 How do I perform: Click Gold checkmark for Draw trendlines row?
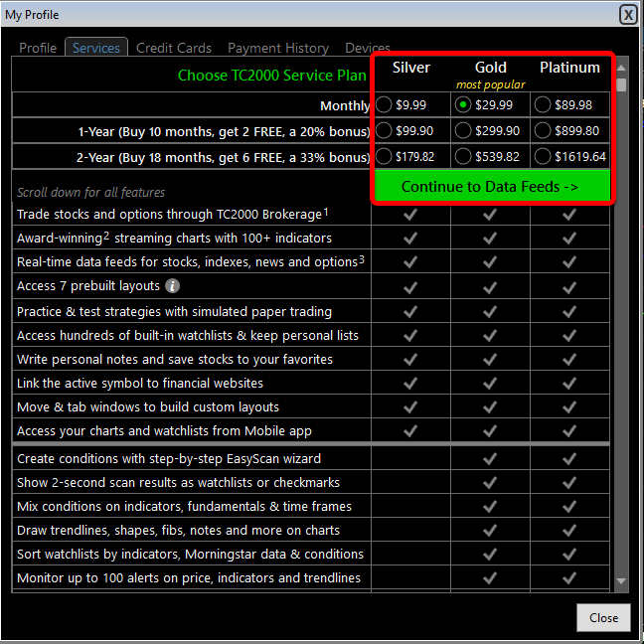click(x=490, y=531)
